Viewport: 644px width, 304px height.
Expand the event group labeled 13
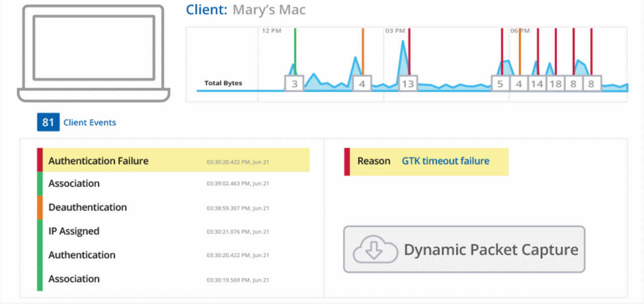(408, 83)
